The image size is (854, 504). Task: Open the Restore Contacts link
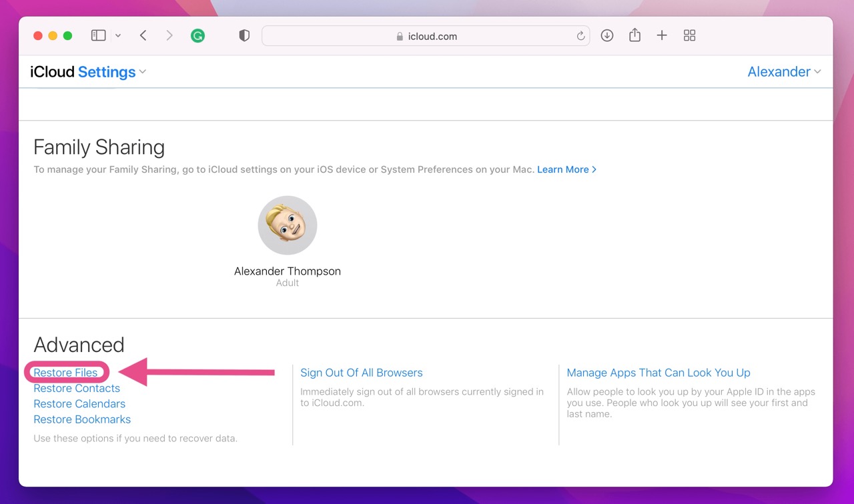tap(77, 388)
